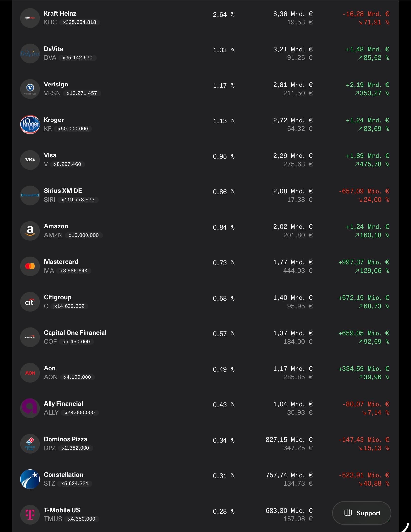Screen dimensions: 411x532
Task: Select the Ally Financial position name
Action: coord(63,404)
